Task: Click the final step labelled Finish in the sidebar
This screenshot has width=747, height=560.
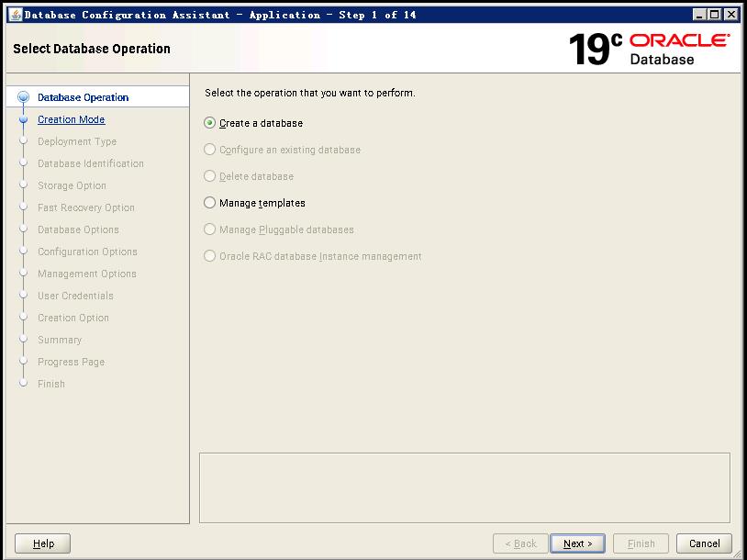Action: point(51,384)
